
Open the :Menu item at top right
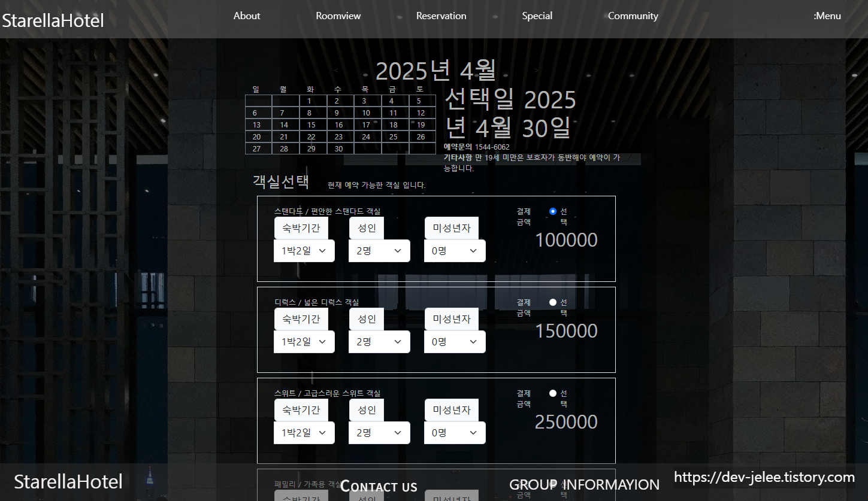pyautogui.click(x=827, y=16)
